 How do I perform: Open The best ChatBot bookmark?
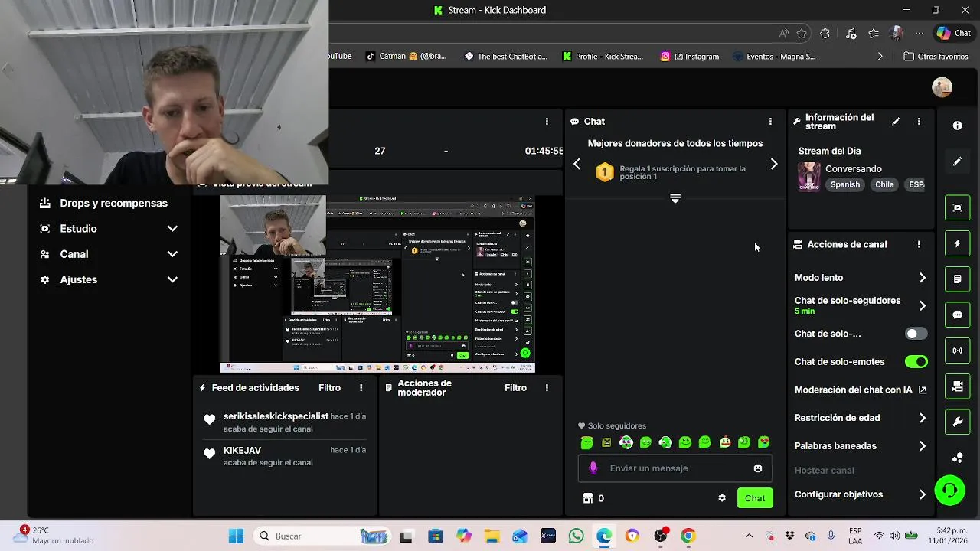[506, 57]
